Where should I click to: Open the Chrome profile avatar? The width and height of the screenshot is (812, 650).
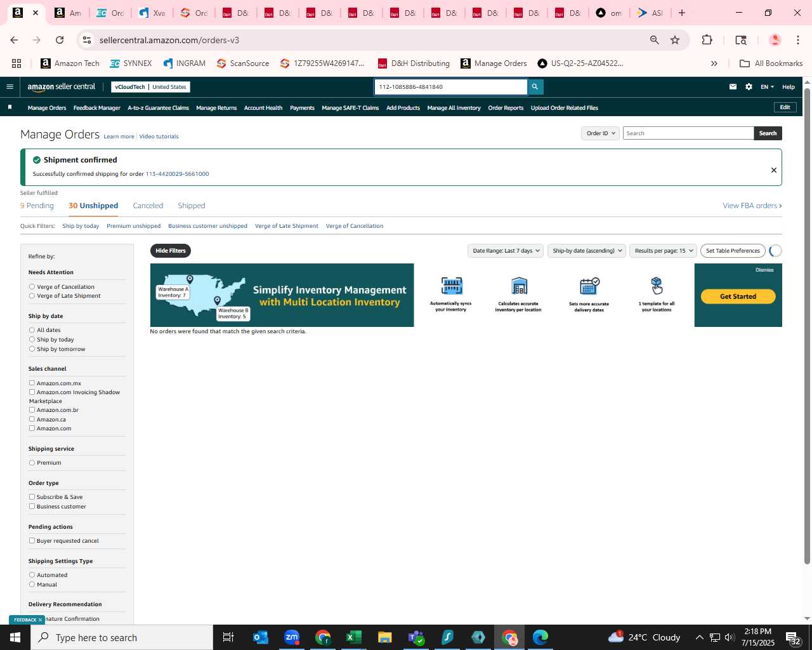click(775, 40)
